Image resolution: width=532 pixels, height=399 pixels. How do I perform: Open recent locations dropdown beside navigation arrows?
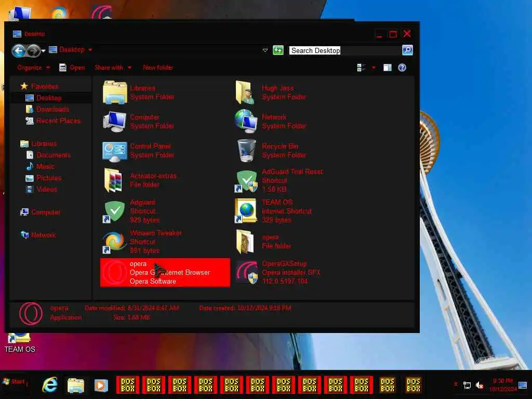click(44, 51)
